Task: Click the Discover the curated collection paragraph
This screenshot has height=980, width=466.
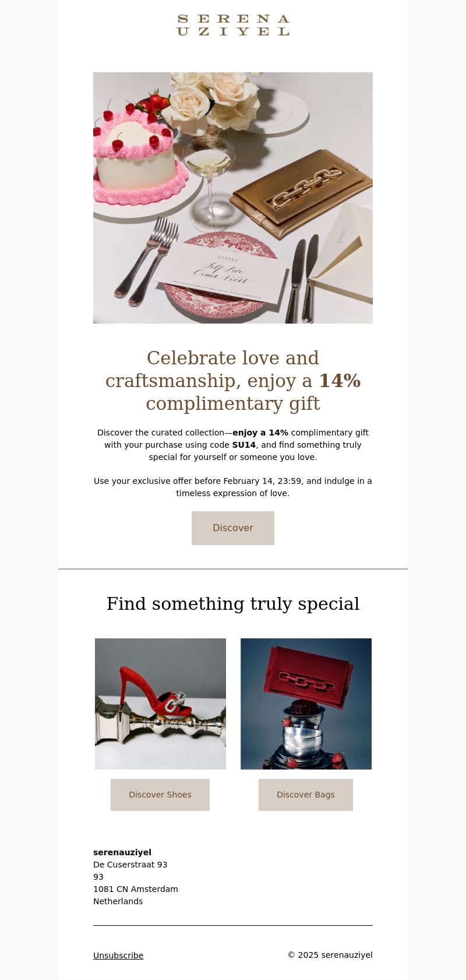Action: [x=233, y=445]
